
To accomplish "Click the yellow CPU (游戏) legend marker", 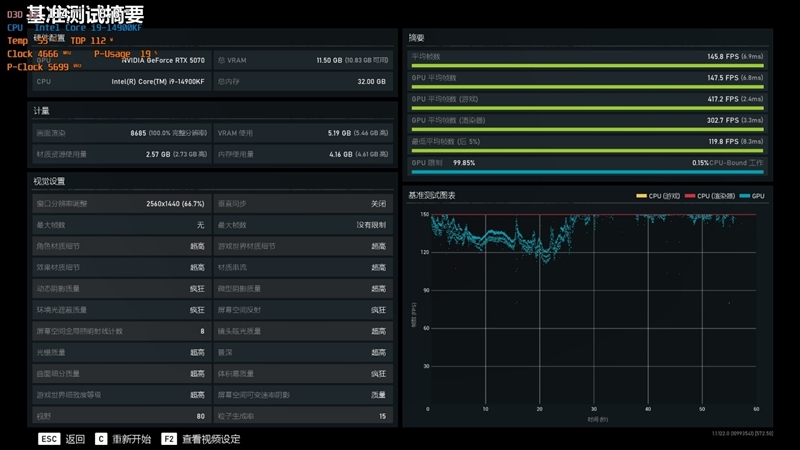I will 642,196.
